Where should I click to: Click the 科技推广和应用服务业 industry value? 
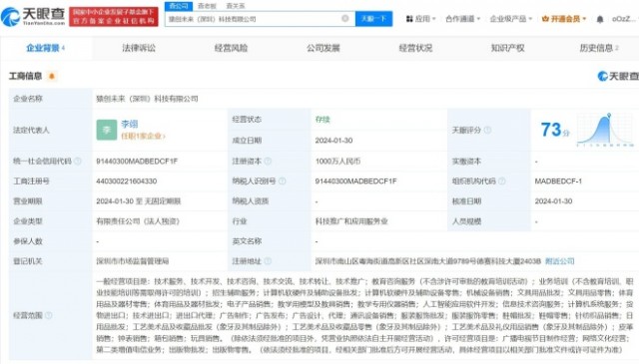tap(351, 221)
